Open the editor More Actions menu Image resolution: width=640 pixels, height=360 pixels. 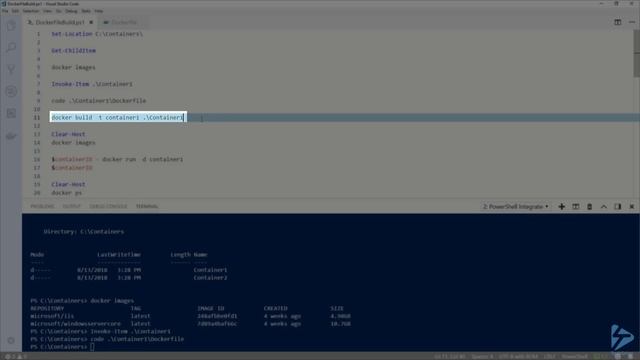pos(631,22)
